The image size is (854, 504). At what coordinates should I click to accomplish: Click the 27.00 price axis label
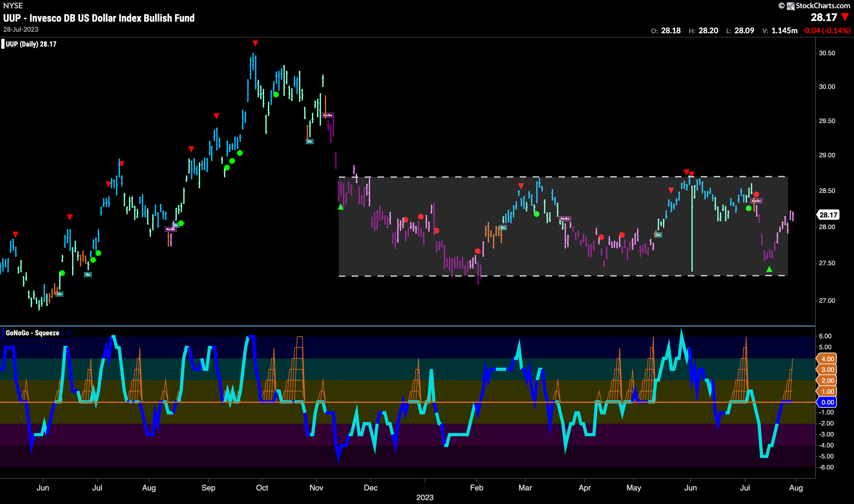[x=827, y=300]
